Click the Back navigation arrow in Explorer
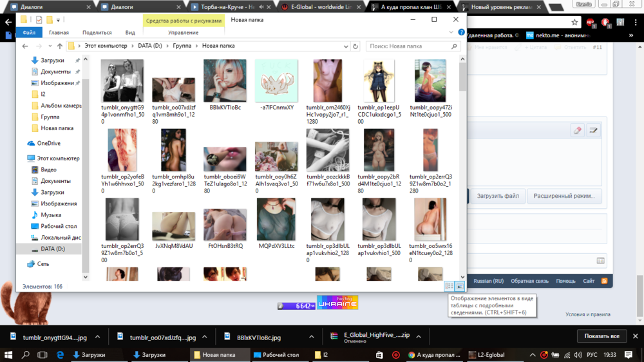 point(25,46)
